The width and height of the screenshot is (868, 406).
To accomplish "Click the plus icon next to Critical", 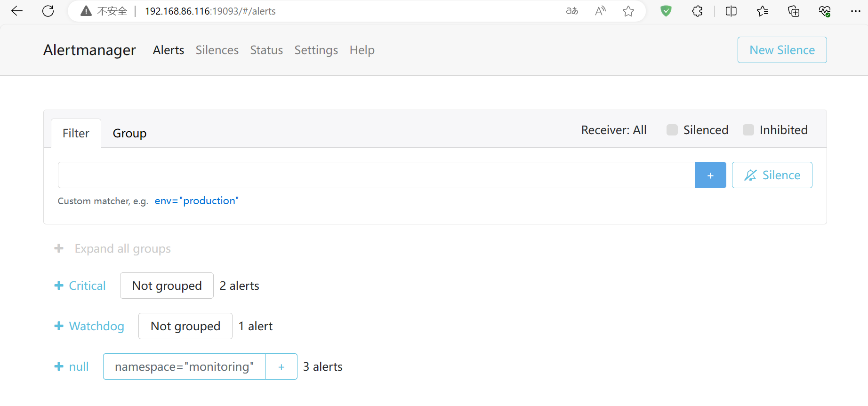I will [59, 286].
